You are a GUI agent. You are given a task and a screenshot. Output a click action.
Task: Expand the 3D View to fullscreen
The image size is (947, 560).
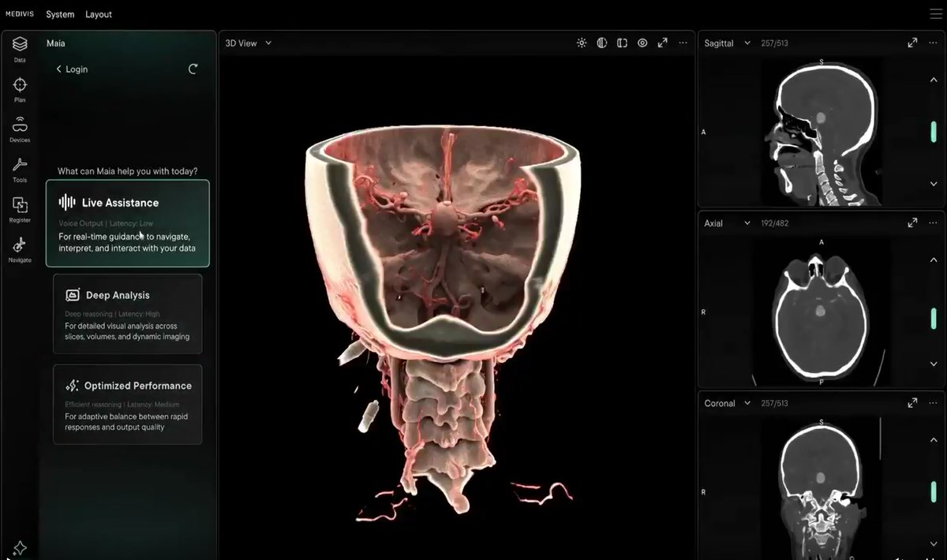(663, 43)
